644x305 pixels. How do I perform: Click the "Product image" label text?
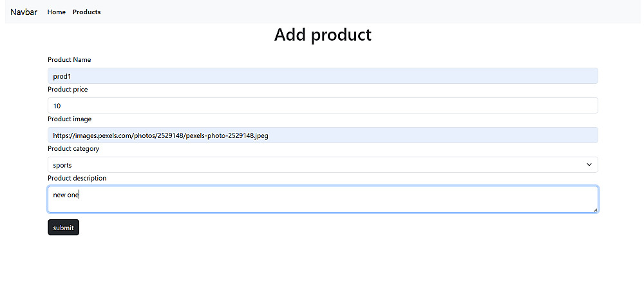70,119
